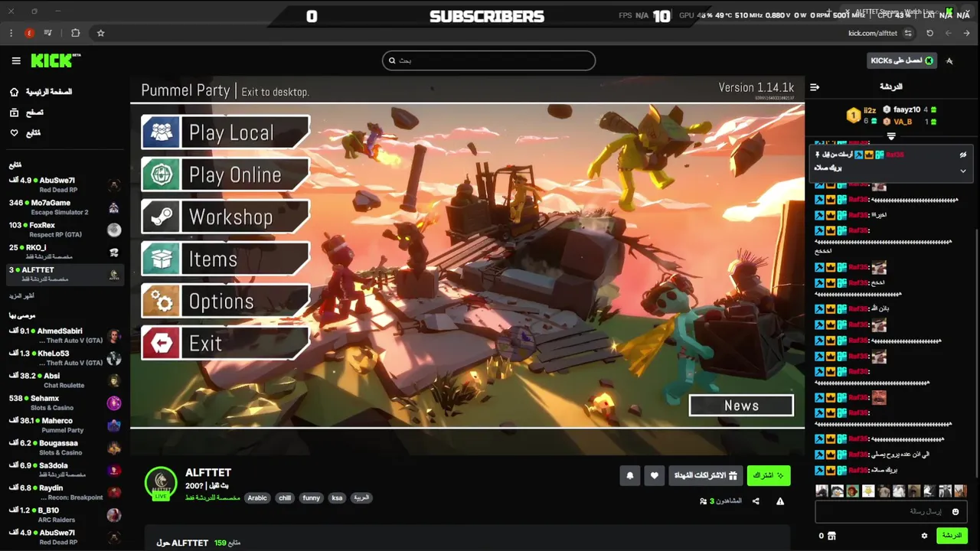Click the show more link in following list
Screen dimensions: 980x551
tap(21, 296)
